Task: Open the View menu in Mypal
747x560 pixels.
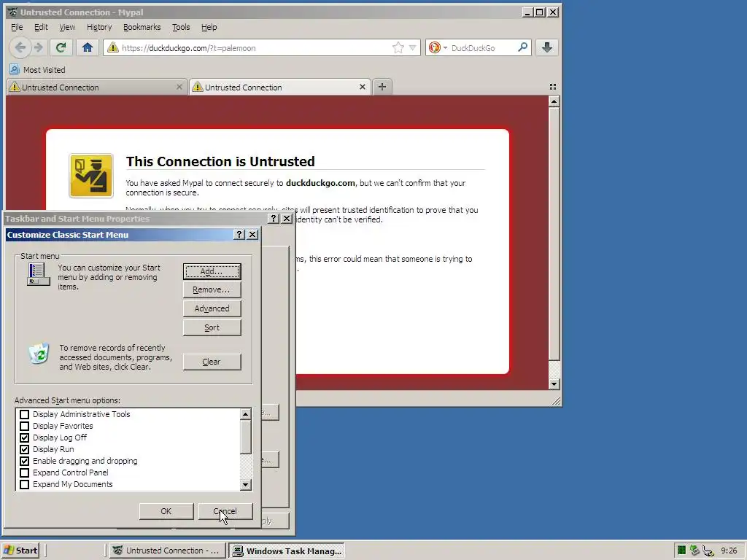Action: [66, 27]
